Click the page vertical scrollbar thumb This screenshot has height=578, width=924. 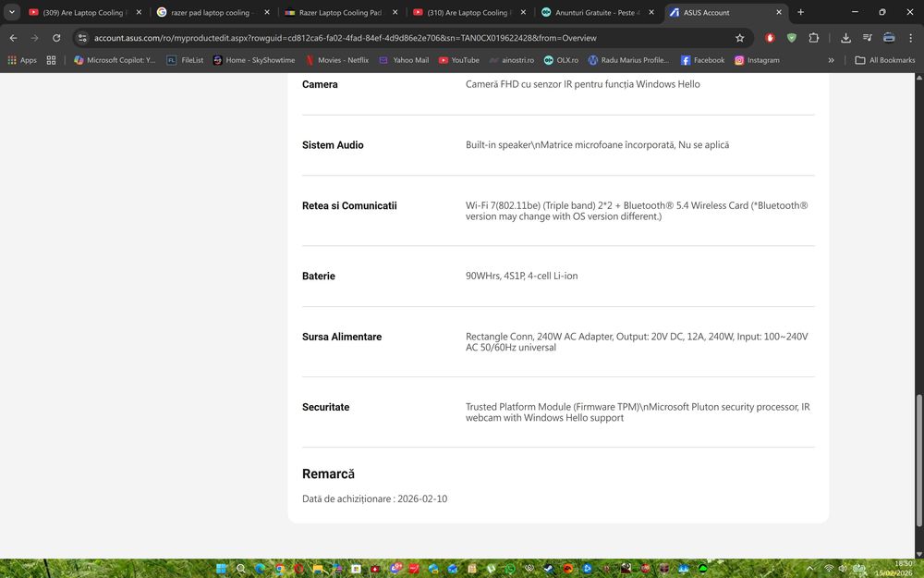918,460
